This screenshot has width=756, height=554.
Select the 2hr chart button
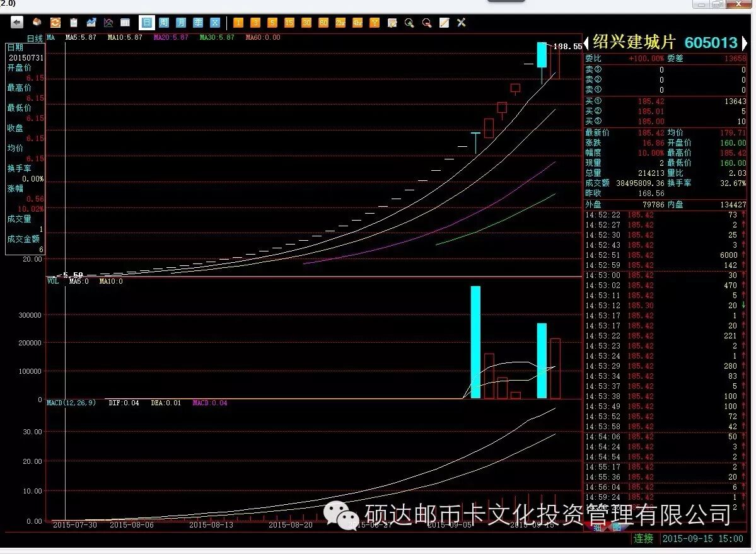coord(340,23)
